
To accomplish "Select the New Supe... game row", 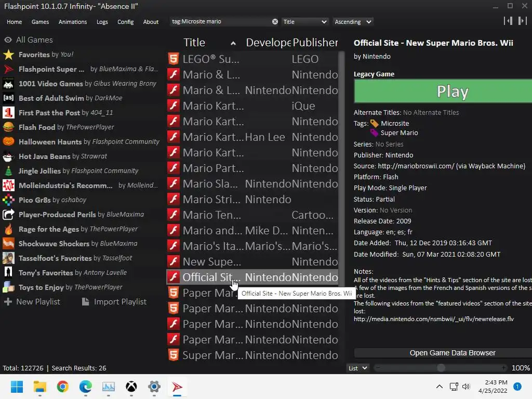I will [253, 262].
